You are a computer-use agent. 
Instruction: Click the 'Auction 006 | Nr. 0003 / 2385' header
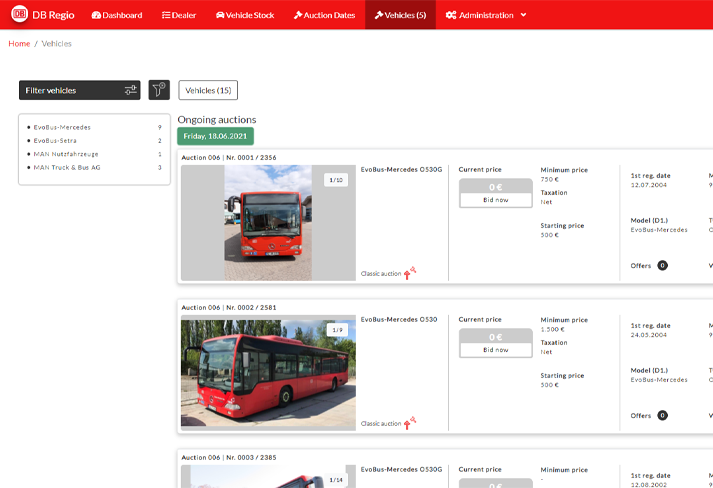coord(229,458)
